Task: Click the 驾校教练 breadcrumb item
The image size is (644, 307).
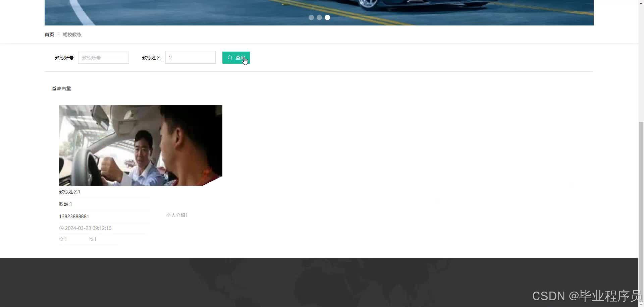Action: (72, 35)
